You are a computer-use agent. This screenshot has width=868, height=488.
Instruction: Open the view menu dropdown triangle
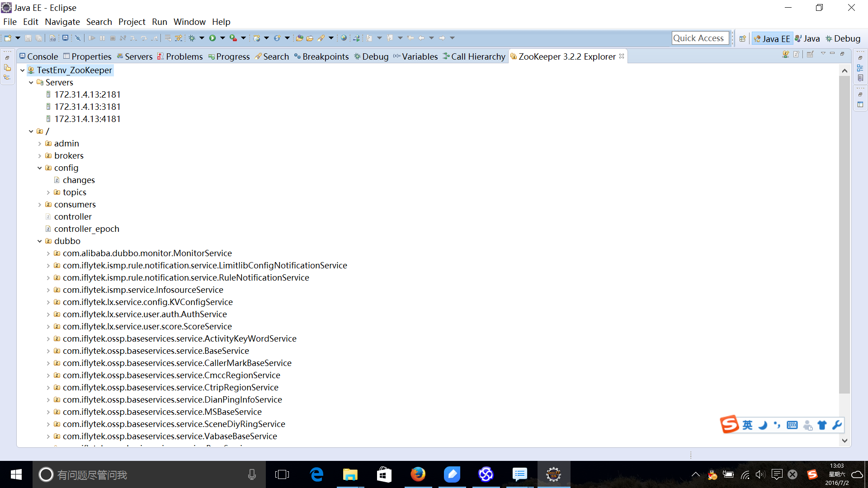tap(823, 54)
